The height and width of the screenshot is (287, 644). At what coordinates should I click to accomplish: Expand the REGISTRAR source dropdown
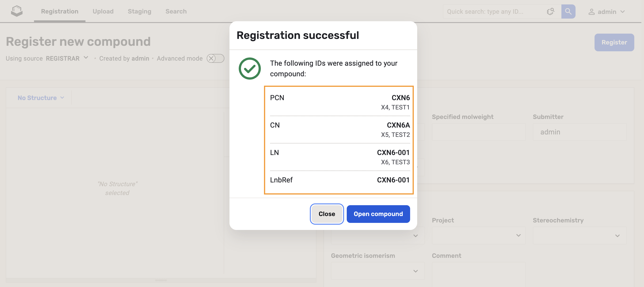click(x=86, y=58)
